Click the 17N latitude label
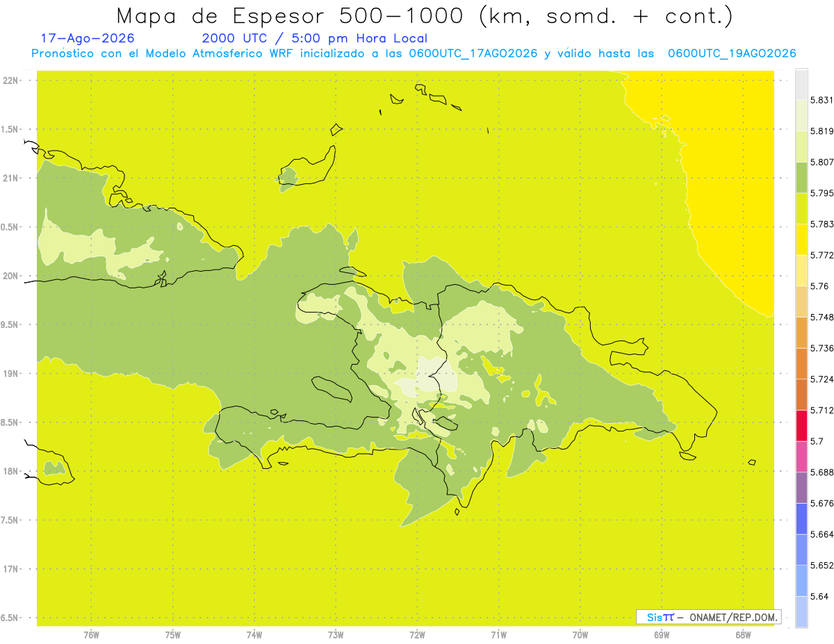The image size is (834, 644). (11, 569)
